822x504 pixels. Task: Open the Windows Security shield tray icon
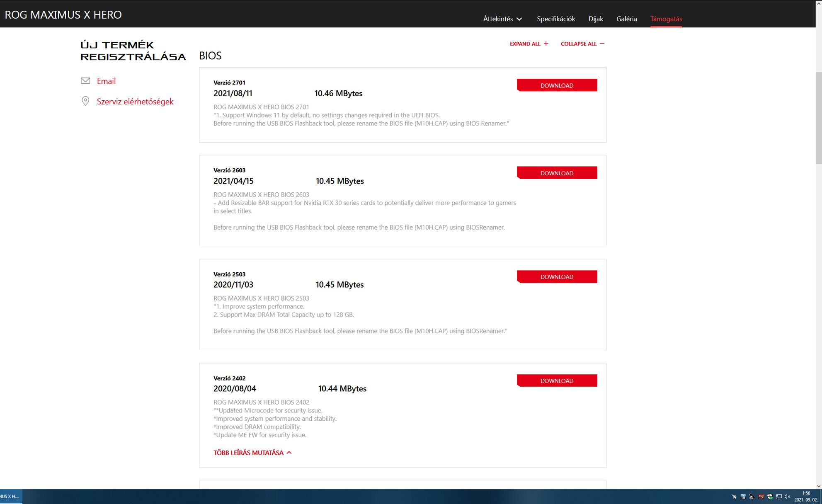(x=770, y=497)
